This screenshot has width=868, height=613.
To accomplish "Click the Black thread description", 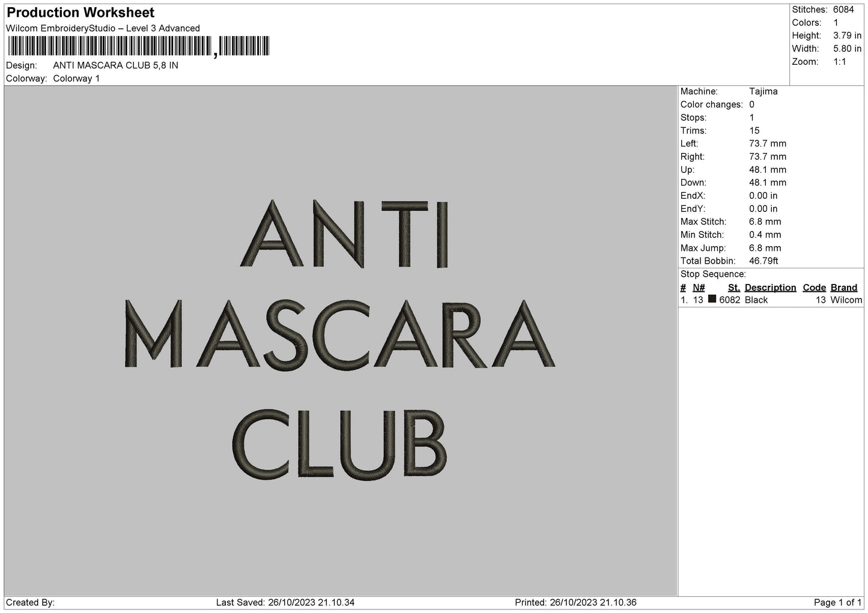I will (756, 300).
